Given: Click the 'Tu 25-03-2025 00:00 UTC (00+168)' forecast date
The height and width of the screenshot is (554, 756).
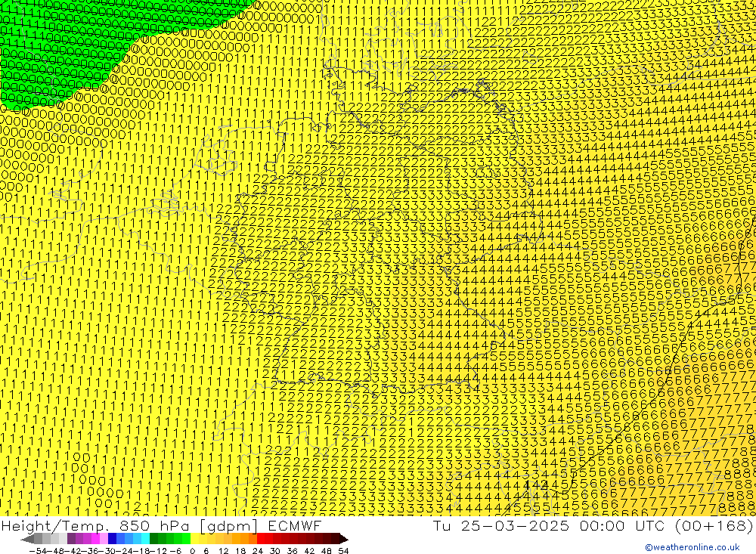Looking at the screenshot, I should coord(593,525).
